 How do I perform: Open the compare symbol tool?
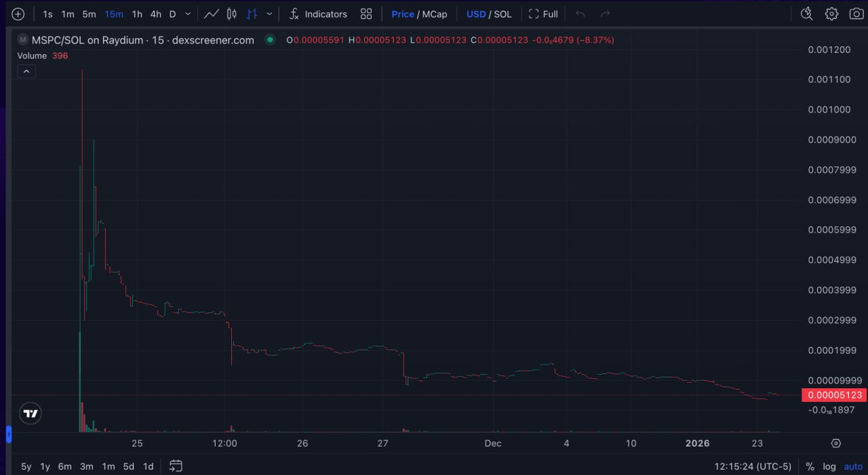[18, 14]
